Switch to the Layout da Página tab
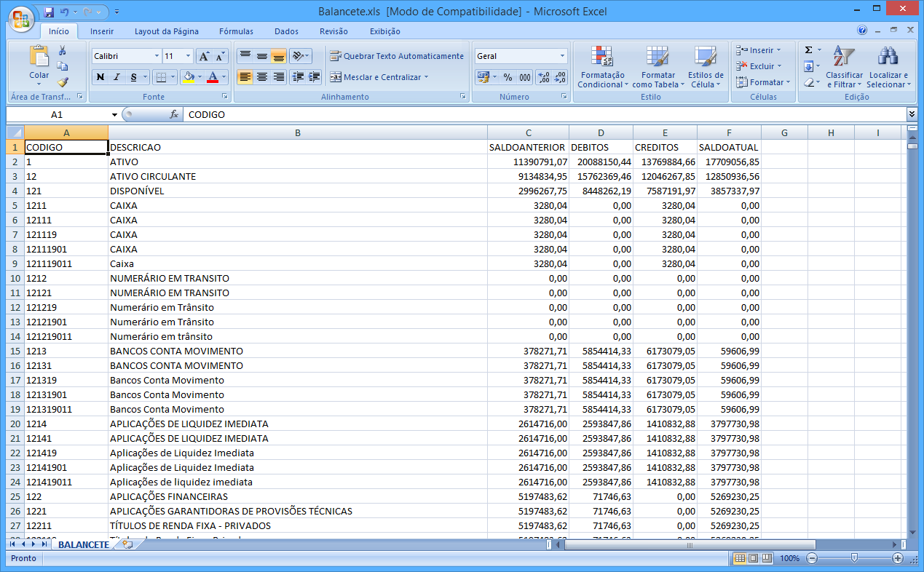Viewport: 924px width, 572px height. [x=167, y=31]
